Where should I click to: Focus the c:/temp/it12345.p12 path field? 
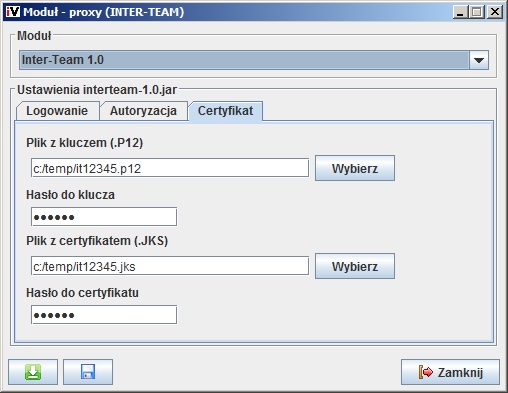click(x=170, y=168)
